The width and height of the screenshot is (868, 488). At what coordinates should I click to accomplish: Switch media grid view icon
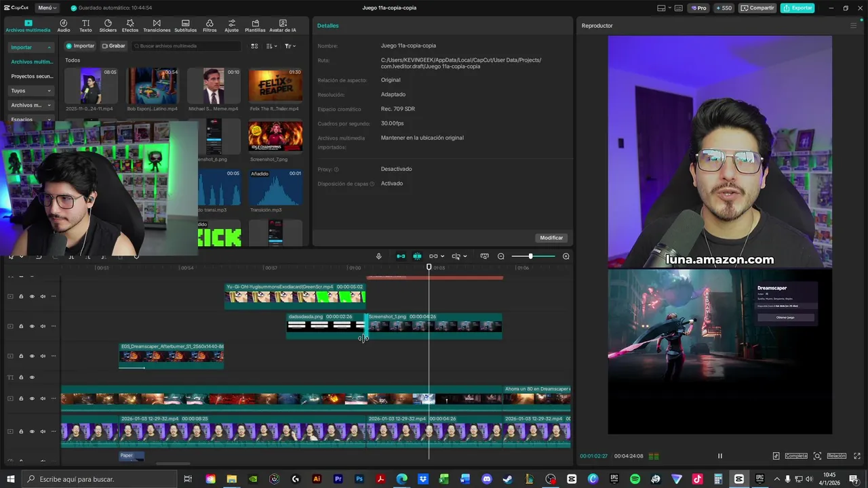click(254, 46)
